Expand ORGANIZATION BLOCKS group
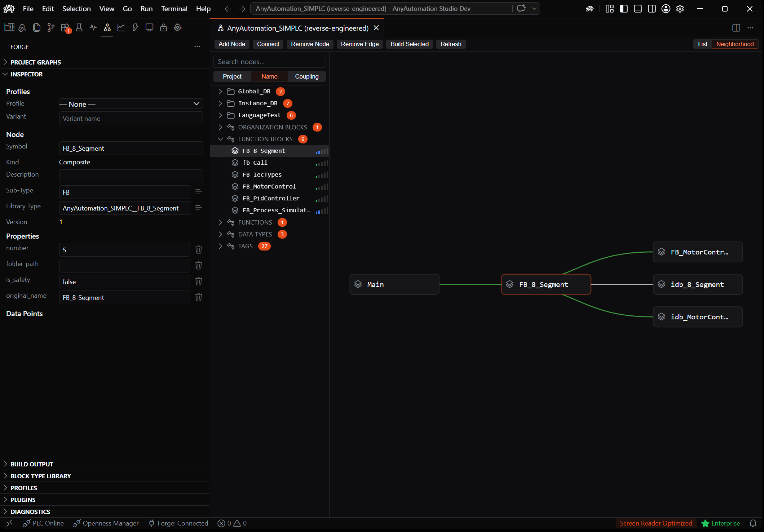This screenshot has width=764, height=532. click(220, 127)
